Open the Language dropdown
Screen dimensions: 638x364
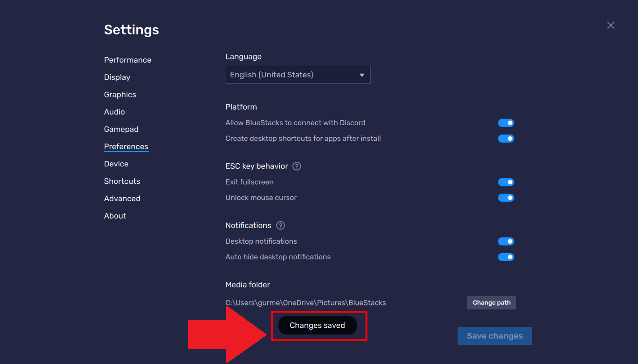(x=298, y=75)
